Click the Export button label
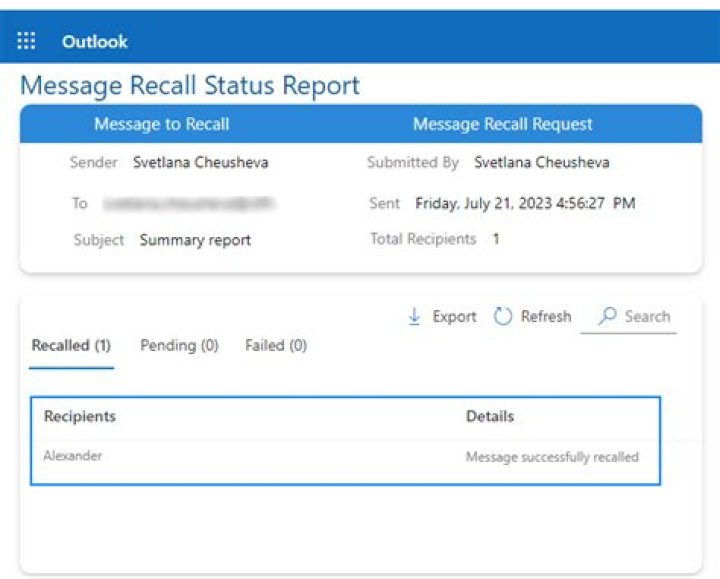720x579 pixels. click(x=454, y=316)
